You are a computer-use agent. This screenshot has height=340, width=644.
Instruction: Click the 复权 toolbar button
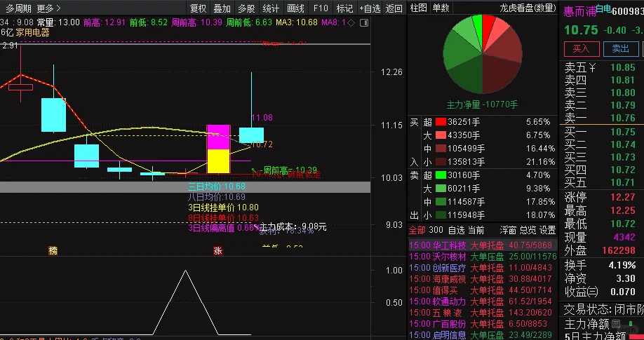click(198, 8)
